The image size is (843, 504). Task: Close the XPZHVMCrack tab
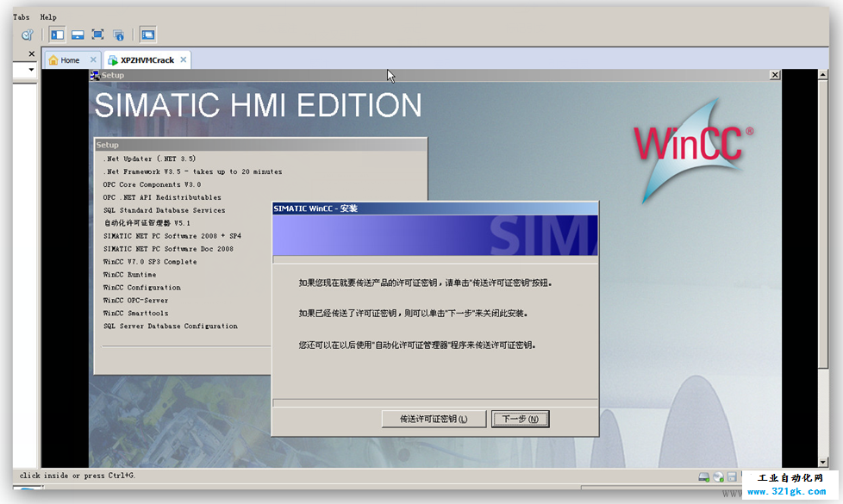[x=184, y=59]
